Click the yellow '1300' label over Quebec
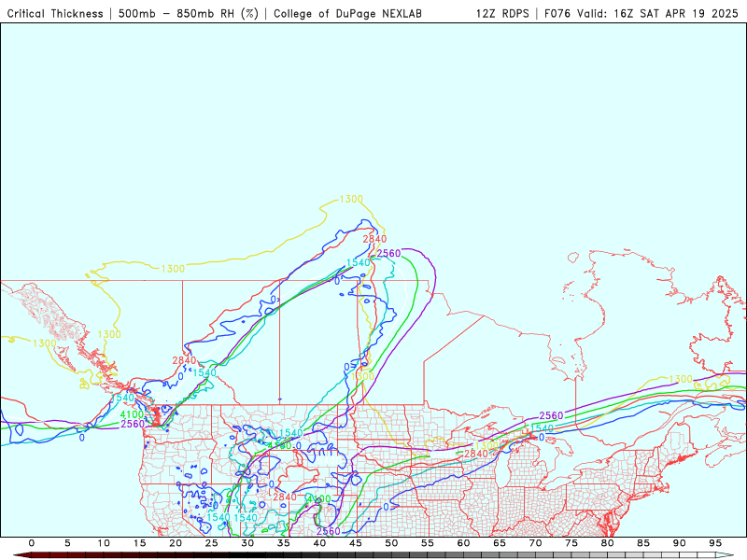This screenshot has width=747, height=560. click(x=681, y=379)
